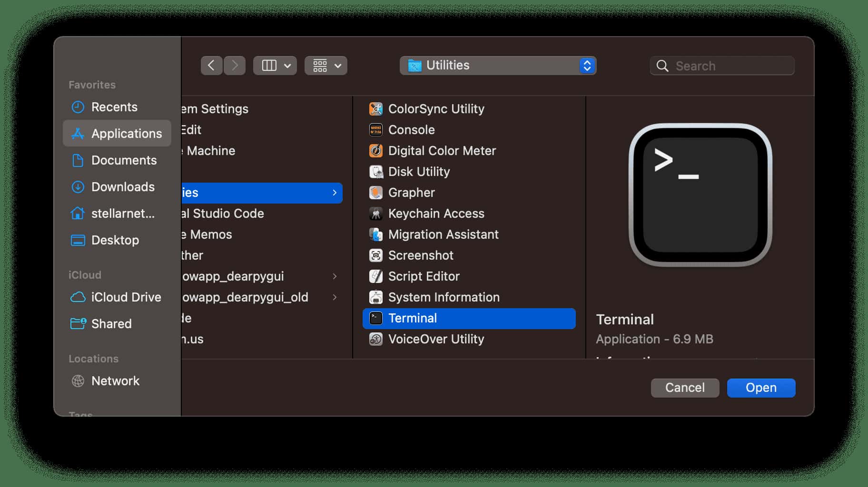Open the group-by grid dropdown
This screenshot has width=868, height=487.
(x=326, y=66)
